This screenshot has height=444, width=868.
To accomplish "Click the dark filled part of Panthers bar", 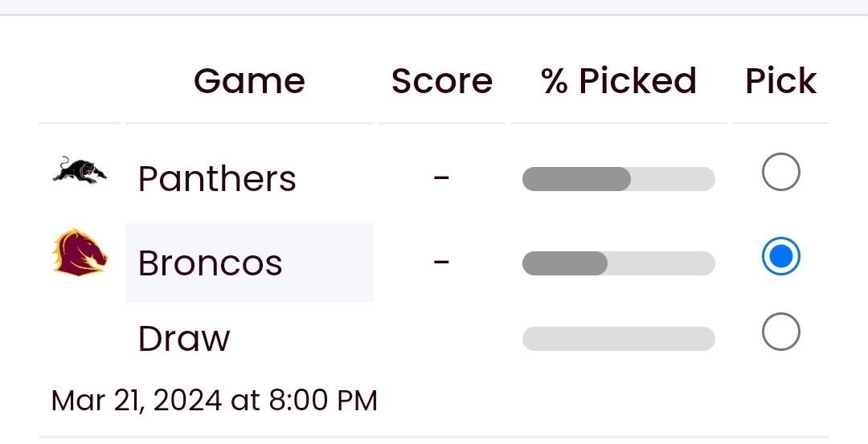I will tap(576, 179).
